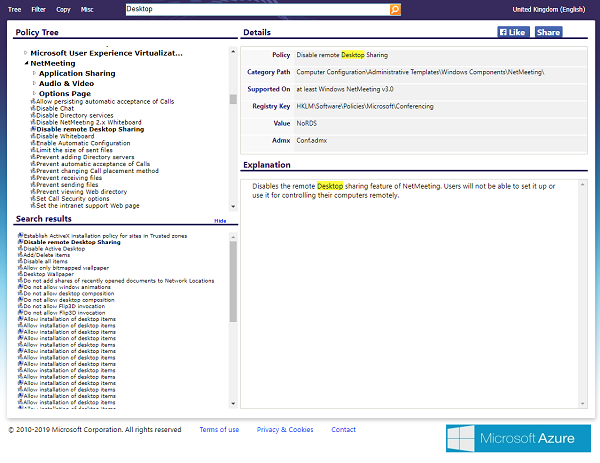Click the Policy Tree scrollbar thumb

233,99
